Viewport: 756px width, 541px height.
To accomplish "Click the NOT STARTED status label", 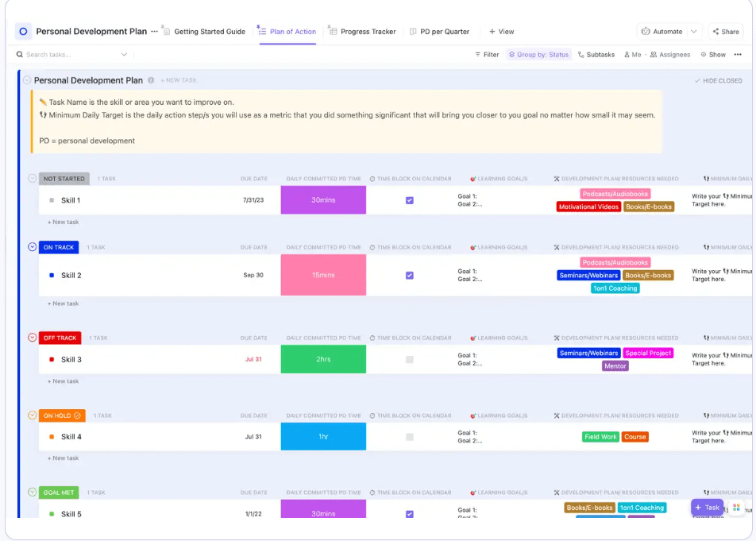I will 64,179.
